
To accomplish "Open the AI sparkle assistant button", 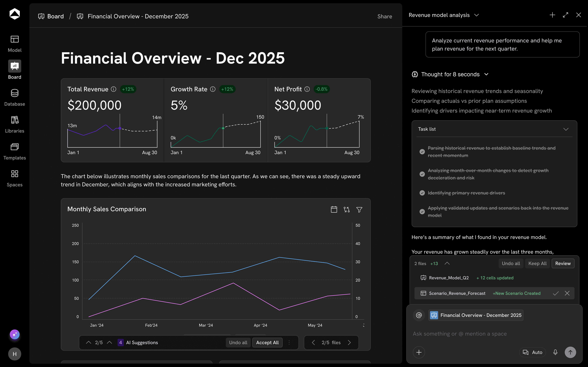I will point(15,334).
